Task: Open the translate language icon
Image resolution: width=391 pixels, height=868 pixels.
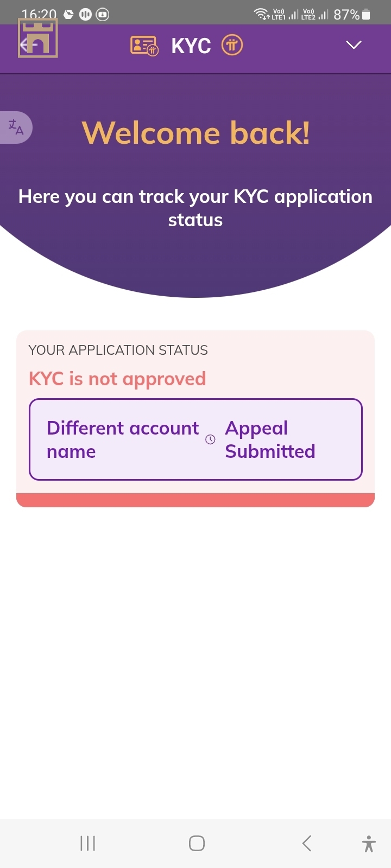Action: 16,127
